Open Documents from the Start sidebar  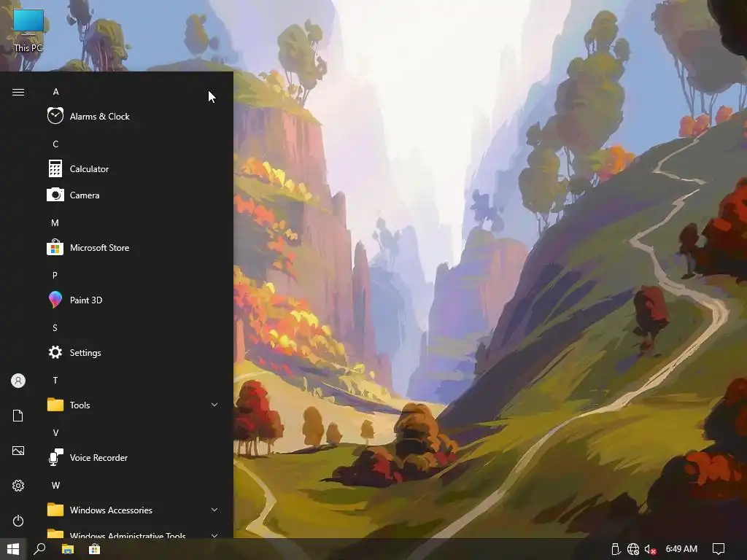[18, 416]
